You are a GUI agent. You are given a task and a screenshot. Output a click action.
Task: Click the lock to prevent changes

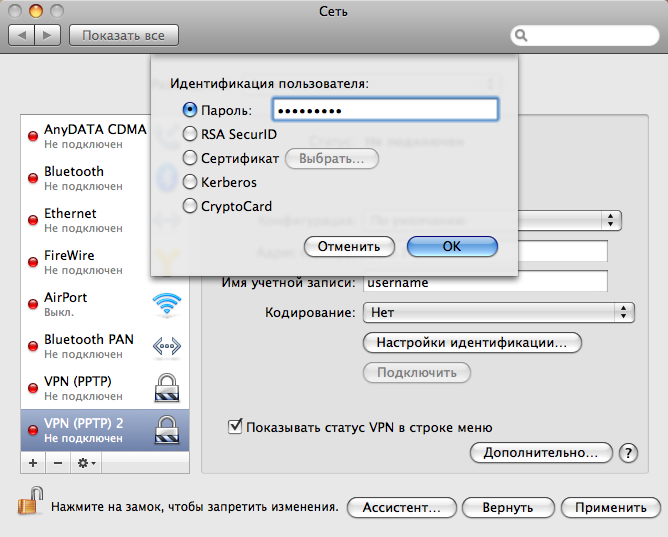(x=31, y=501)
